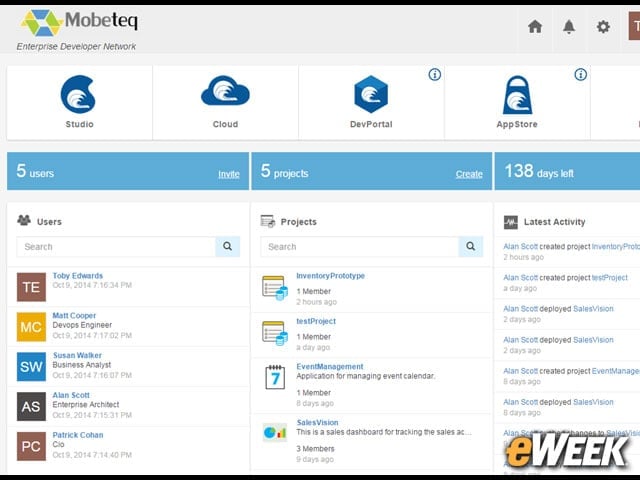Click the Studio tile label
Viewport: 640px width, 480px height.
[x=80, y=124]
